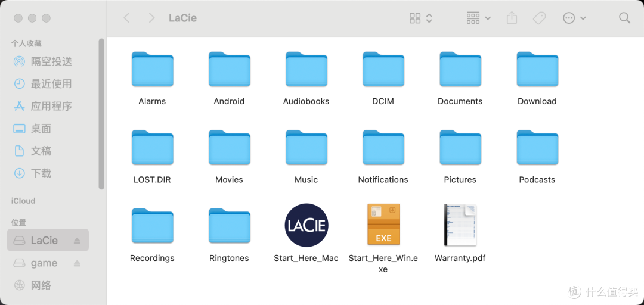This screenshot has height=305, width=644.
Task: Eject the game drive
Action: (77, 263)
